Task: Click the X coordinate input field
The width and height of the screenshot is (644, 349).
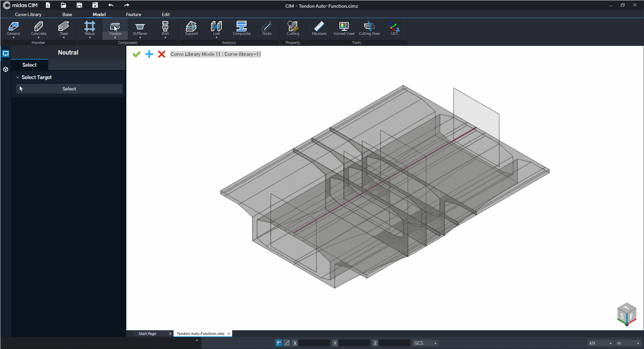Action: click(314, 343)
